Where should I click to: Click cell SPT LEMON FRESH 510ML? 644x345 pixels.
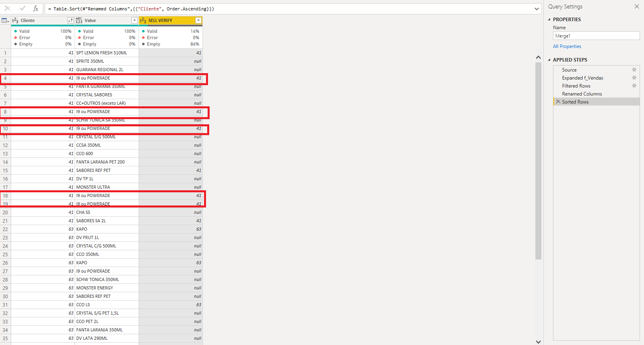[107, 53]
